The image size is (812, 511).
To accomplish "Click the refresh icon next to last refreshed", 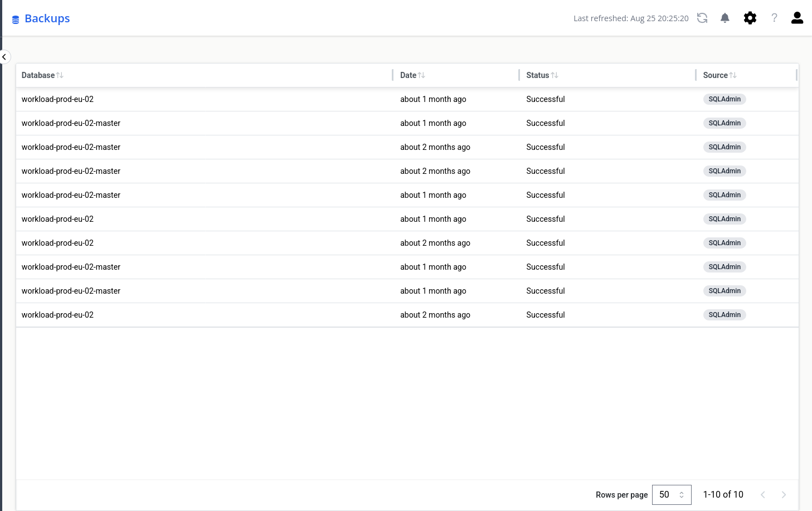I will coord(702,18).
